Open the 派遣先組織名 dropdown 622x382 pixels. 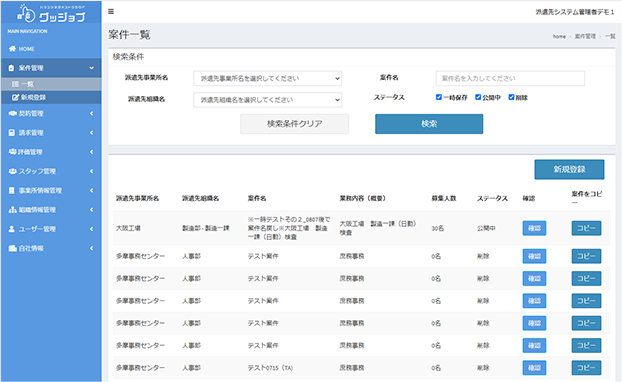pyautogui.click(x=267, y=100)
